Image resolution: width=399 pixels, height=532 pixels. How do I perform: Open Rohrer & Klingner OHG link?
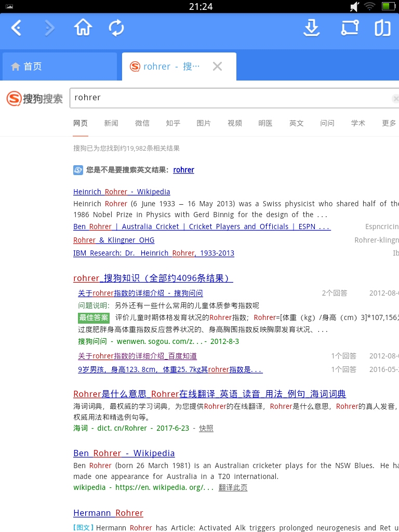point(114,240)
